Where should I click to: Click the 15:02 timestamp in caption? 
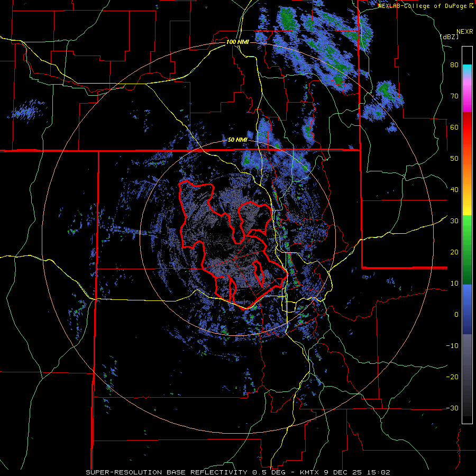[379, 472]
